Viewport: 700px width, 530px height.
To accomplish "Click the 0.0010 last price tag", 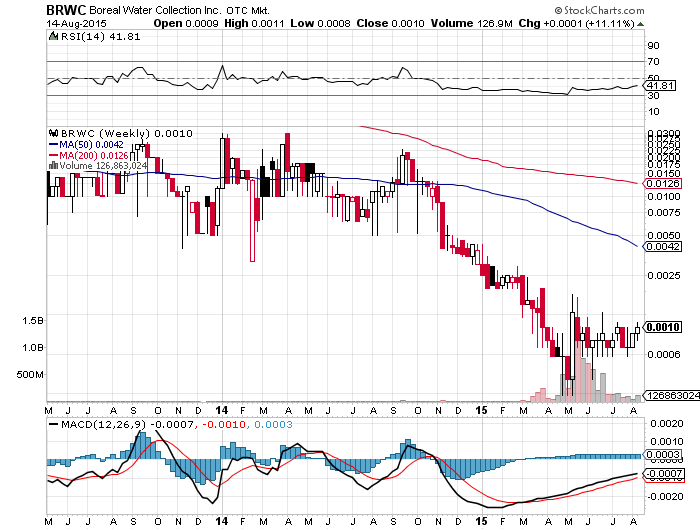I will click(663, 327).
